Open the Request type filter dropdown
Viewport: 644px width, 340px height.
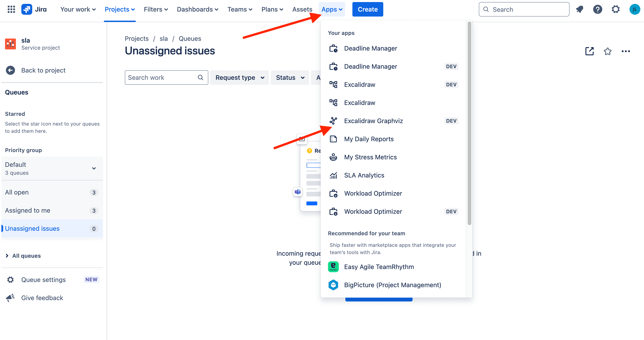(239, 78)
